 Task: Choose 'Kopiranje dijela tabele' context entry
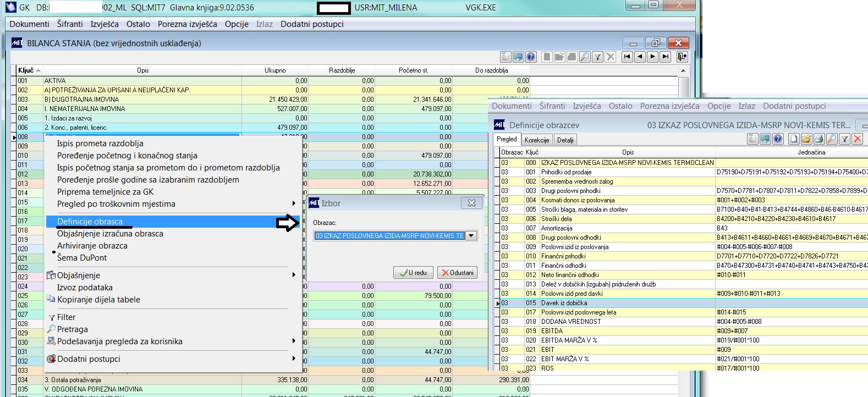pyautogui.click(x=98, y=300)
